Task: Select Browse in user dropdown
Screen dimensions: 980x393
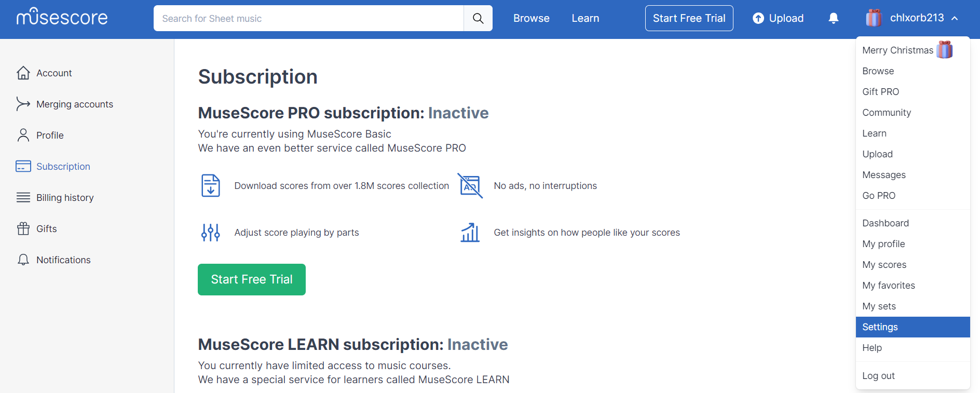Action: click(913, 71)
